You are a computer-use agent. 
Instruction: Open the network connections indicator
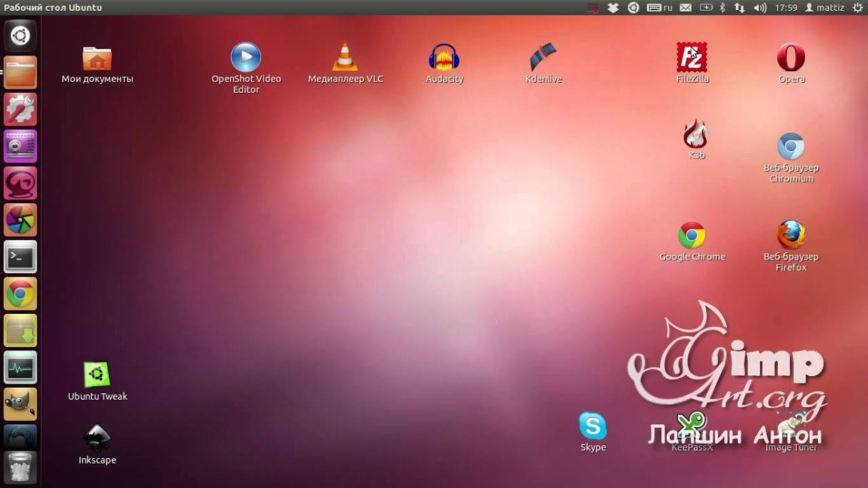coord(739,7)
